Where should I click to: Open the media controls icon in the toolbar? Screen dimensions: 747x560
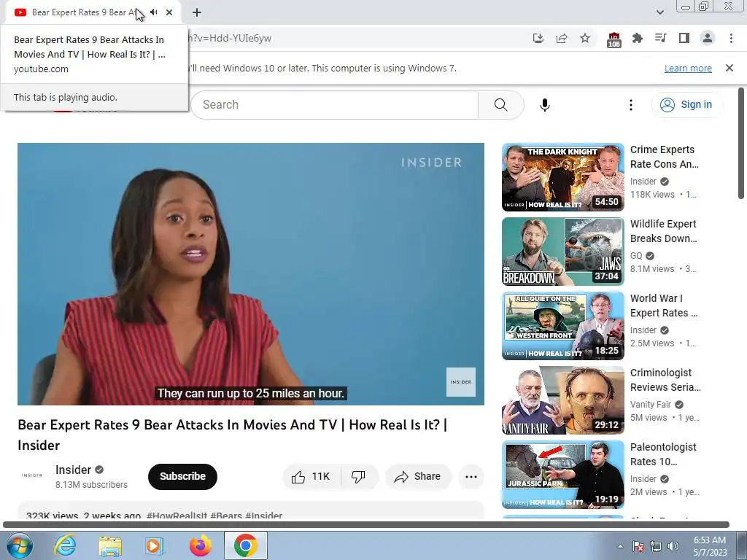click(660, 38)
